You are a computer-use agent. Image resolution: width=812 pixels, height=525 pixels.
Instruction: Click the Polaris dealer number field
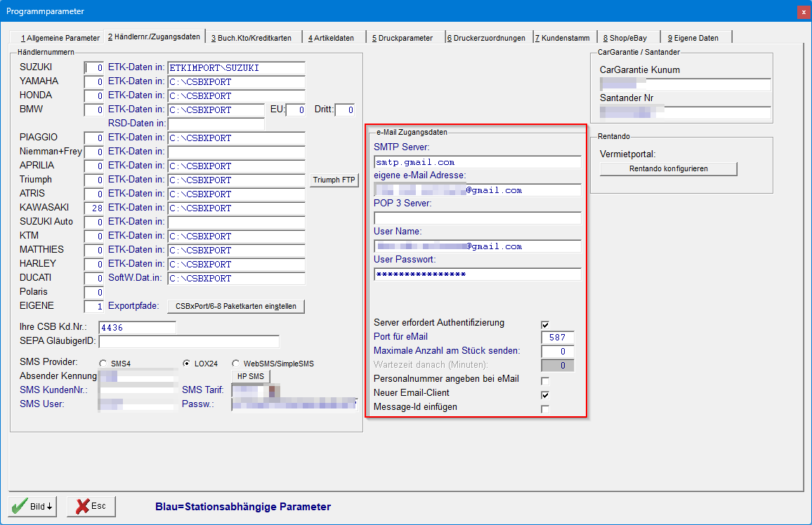[93, 292]
